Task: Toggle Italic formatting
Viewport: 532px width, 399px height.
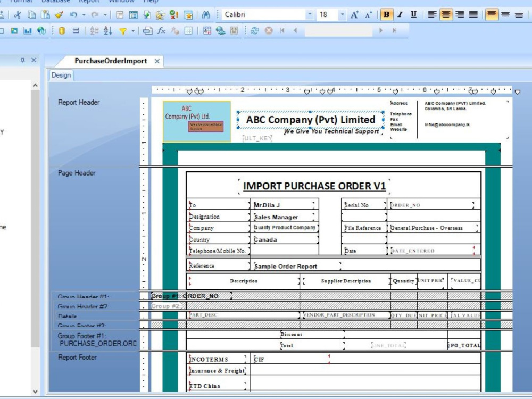Action: coord(400,14)
